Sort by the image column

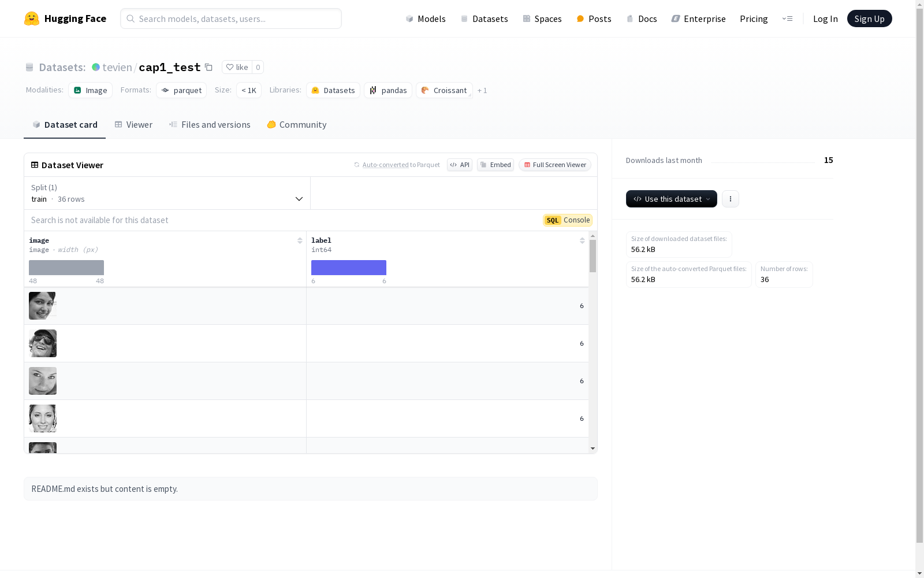[300, 240]
